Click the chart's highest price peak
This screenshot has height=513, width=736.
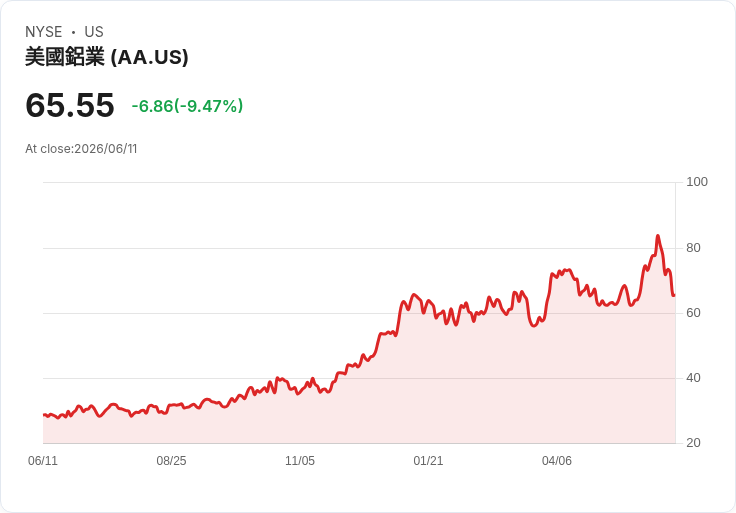(x=658, y=236)
